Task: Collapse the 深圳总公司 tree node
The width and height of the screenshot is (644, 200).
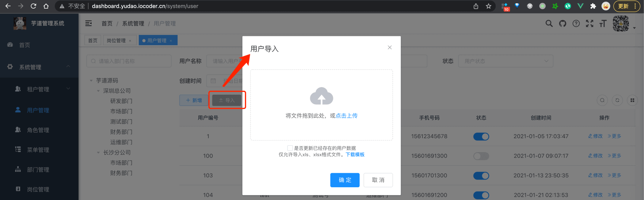Action: tap(99, 91)
